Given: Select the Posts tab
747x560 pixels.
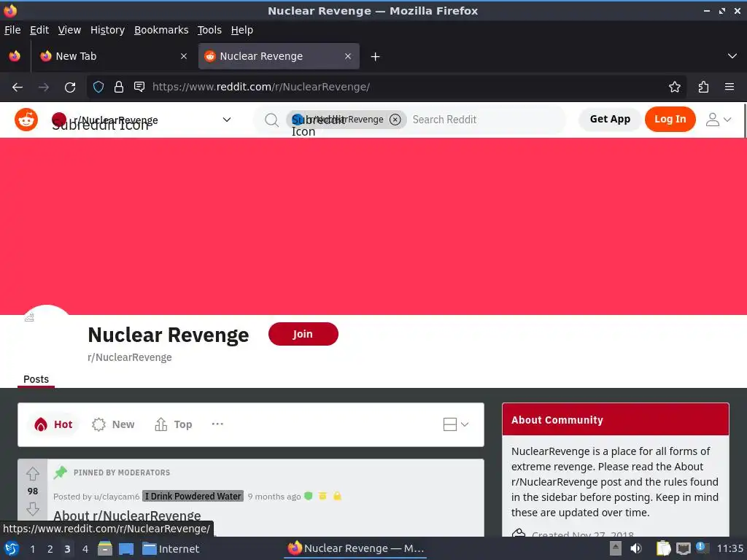Looking at the screenshot, I should pyautogui.click(x=36, y=379).
